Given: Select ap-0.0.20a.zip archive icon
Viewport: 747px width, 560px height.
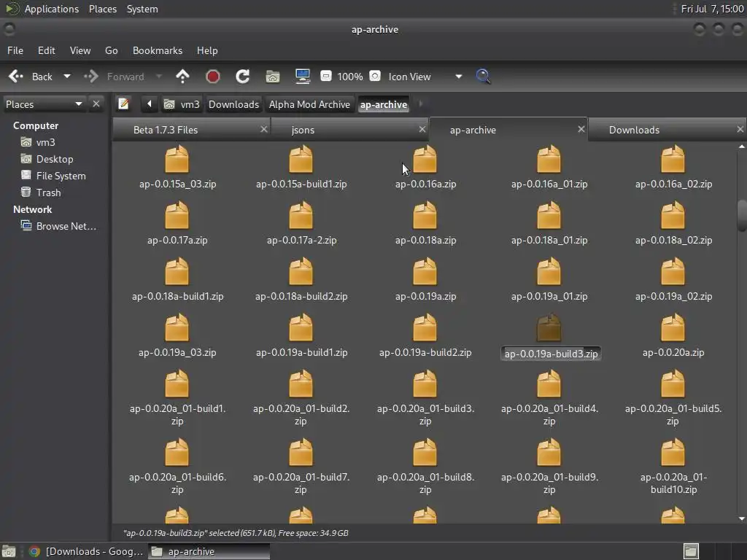Looking at the screenshot, I should (673, 327).
